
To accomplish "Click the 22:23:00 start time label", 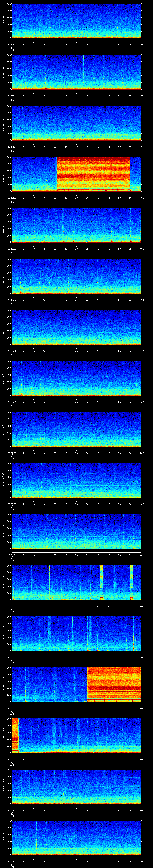I will coord(12,504).
